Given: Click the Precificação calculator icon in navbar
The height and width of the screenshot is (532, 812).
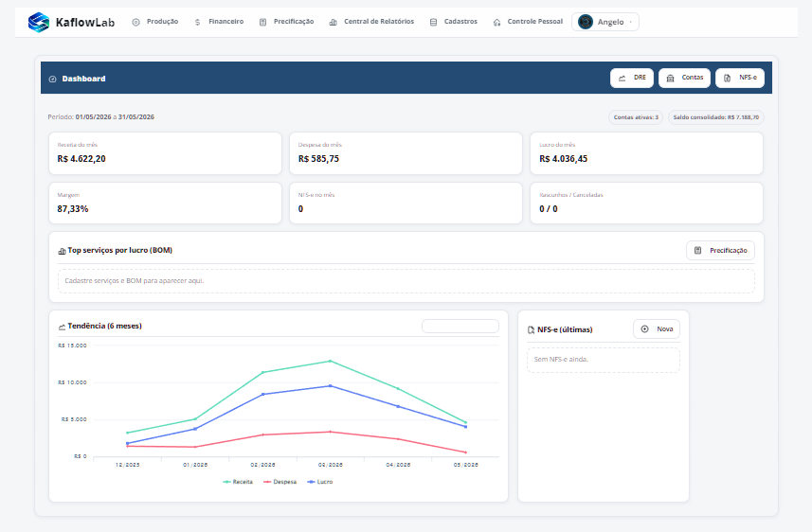Looking at the screenshot, I should pos(263,23).
